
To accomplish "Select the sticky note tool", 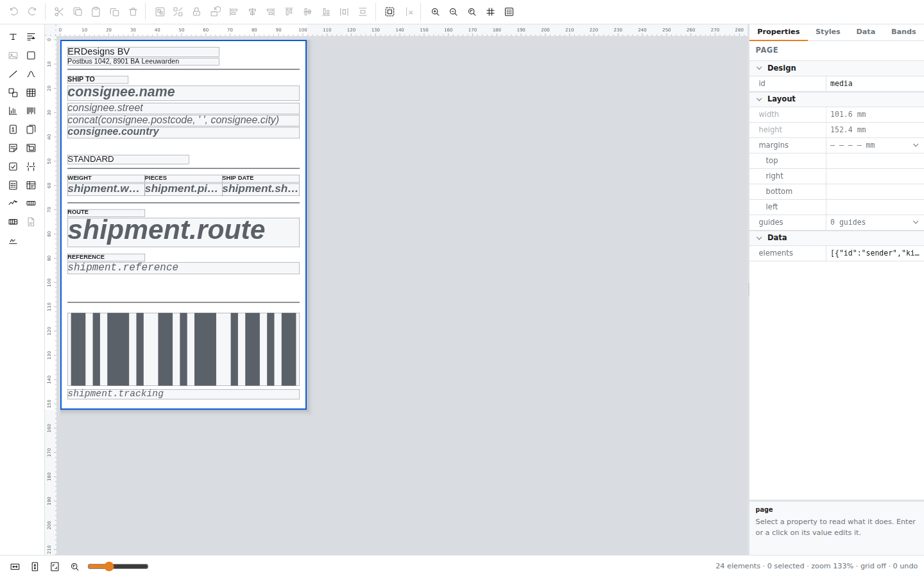I will click(13, 148).
